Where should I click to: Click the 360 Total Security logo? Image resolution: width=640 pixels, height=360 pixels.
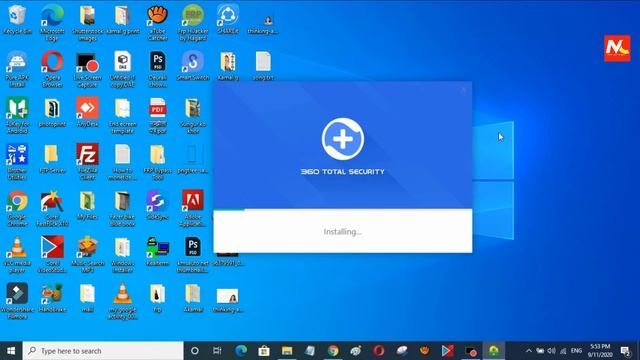tap(343, 139)
